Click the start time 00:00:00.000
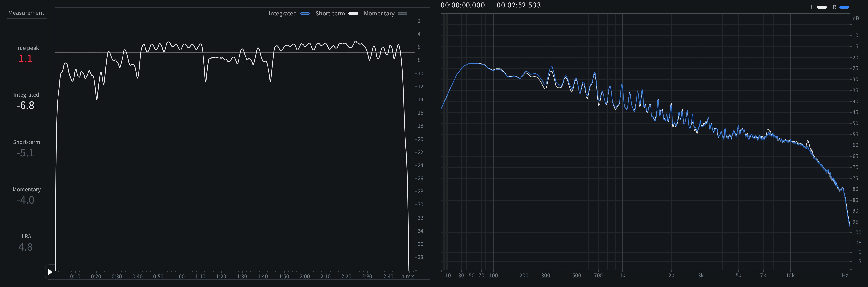The image size is (868, 287). tap(463, 5)
